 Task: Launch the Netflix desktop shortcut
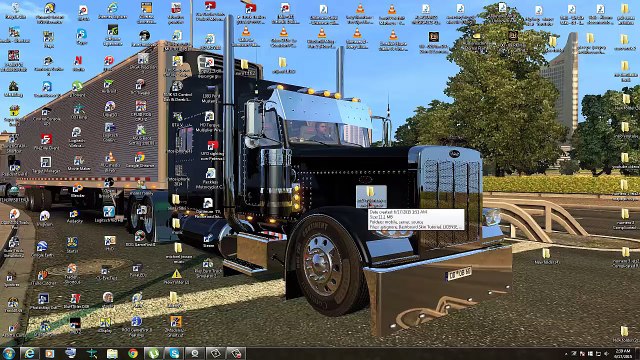click(x=78, y=62)
